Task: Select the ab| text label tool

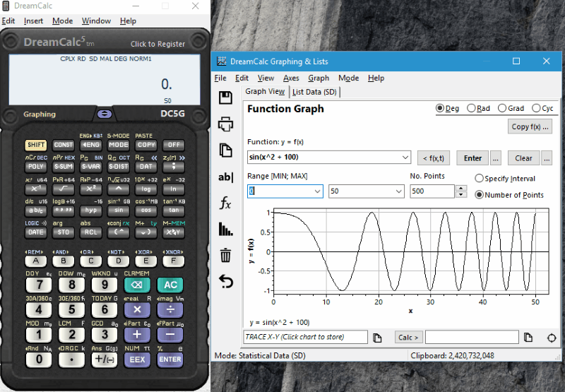Action: pyautogui.click(x=225, y=177)
